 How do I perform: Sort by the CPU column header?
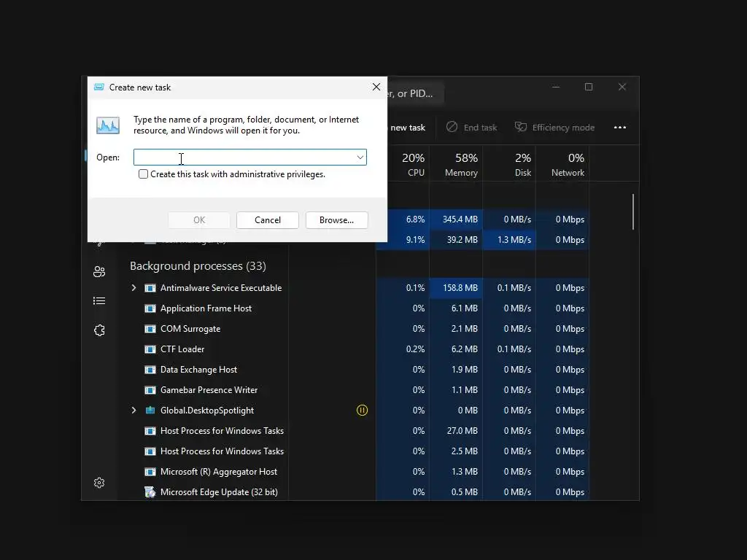pos(413,164)
